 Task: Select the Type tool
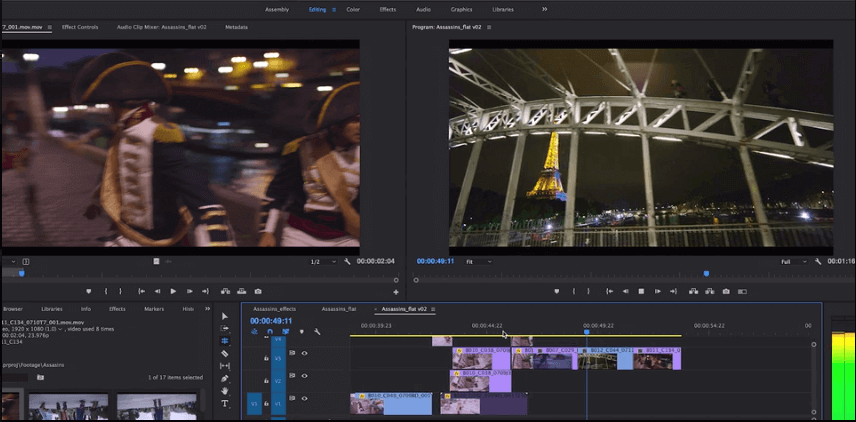(224, 403)
